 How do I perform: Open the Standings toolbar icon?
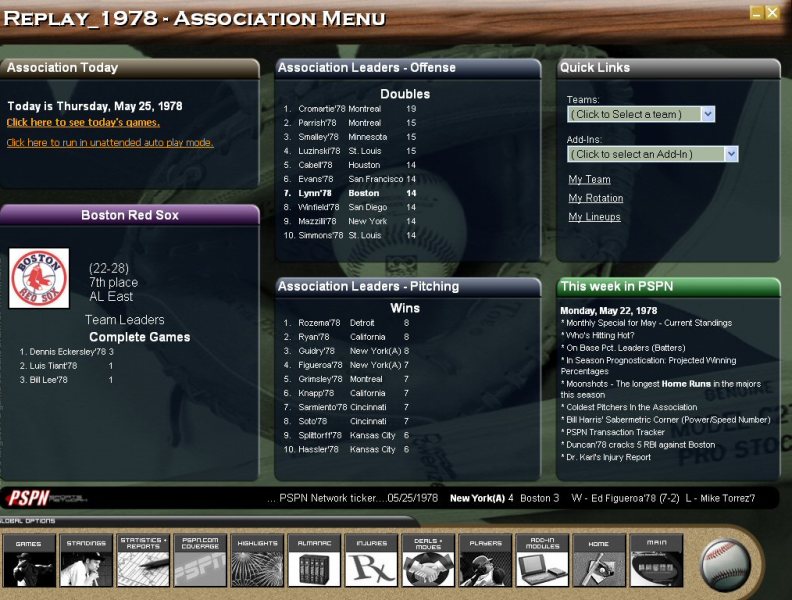[86, 561]
